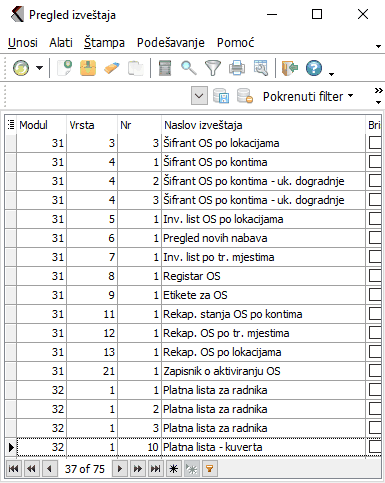Click the orange save-to-box icon

tap(88, 68)
